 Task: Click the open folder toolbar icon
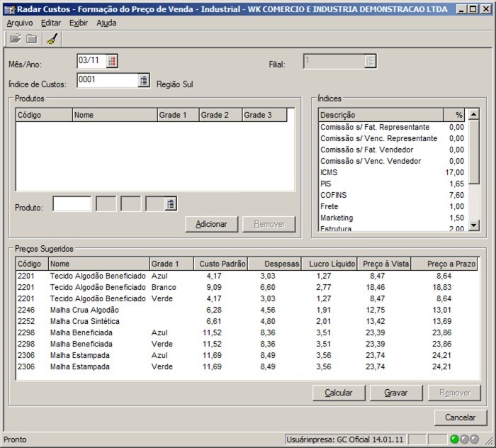(x=15, y=39)
